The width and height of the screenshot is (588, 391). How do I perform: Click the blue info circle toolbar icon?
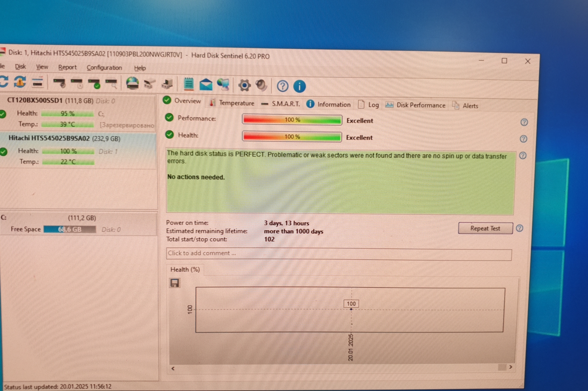click(299, 86)
